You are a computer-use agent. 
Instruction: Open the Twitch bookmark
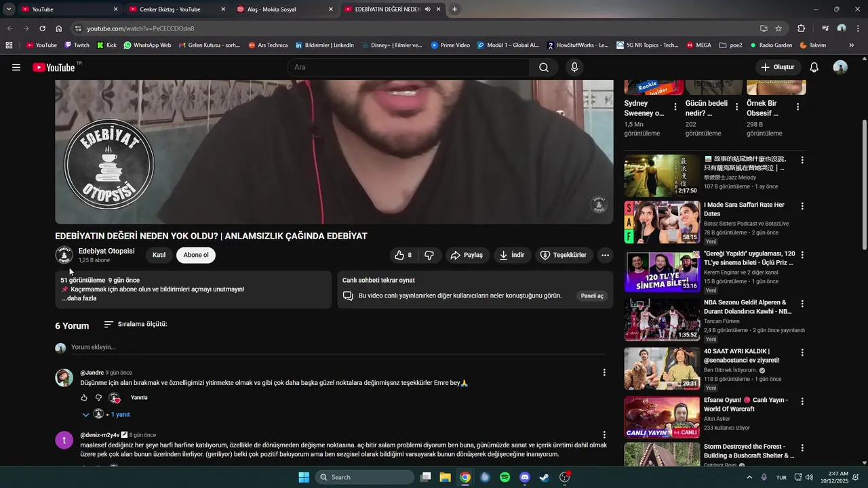click(77, 45)
